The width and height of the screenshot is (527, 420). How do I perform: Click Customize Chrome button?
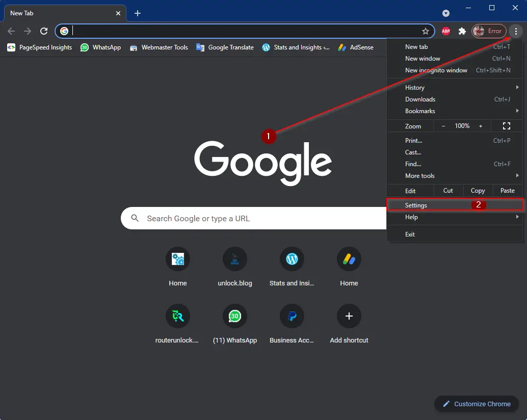(477, 404)
